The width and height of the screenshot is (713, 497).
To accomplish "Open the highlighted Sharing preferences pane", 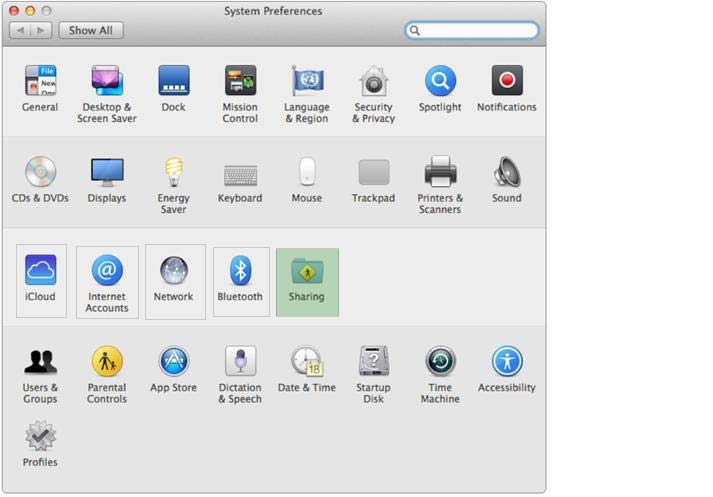I will [x=307, y=282].
